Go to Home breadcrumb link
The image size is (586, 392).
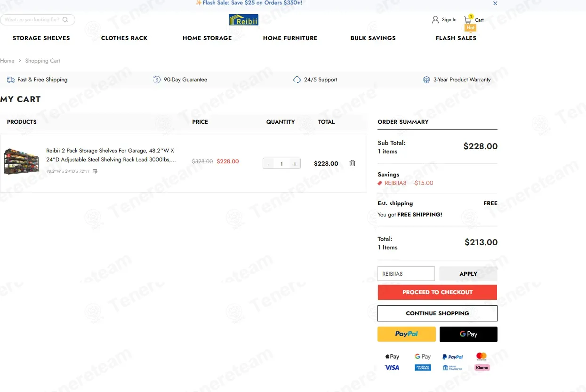point(7,61)
